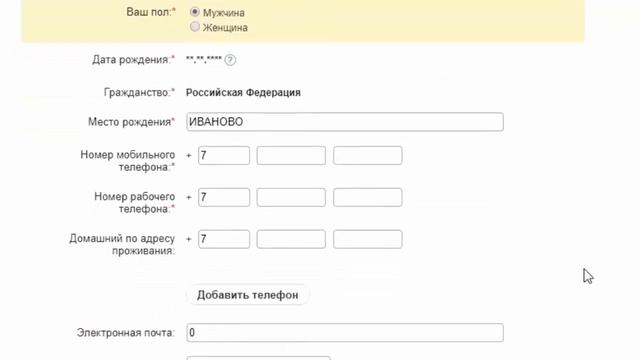Focus the mobile phone country code field
Viewport: 640px width, 360px height.
(x=224, y=156)
